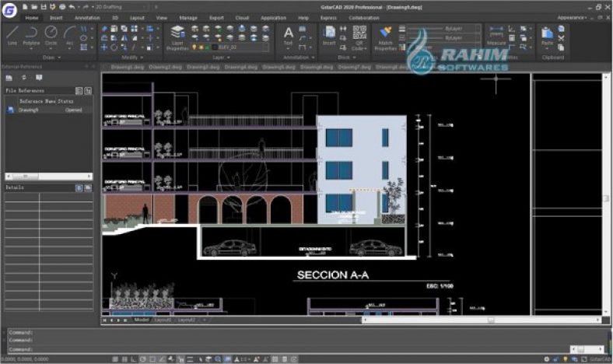613x364 pixels.
Task: Click the refresh icon in External Reference panel
Action: click(24, 78)
